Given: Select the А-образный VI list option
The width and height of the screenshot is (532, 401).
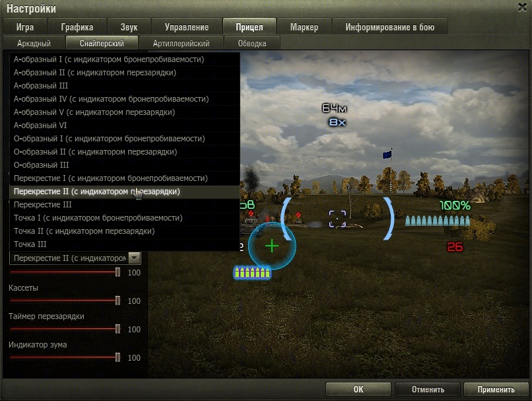Looking at the screenshot, I should tap(125, 126).
